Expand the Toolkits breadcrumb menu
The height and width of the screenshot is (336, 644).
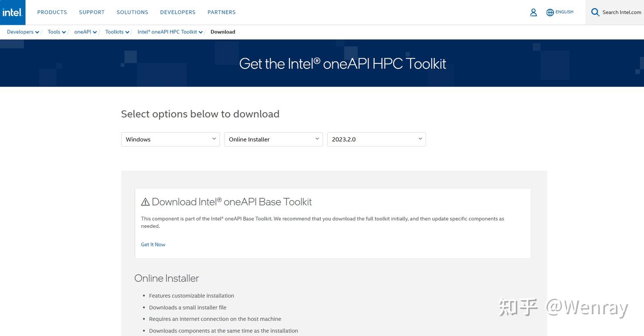[117, 32]
